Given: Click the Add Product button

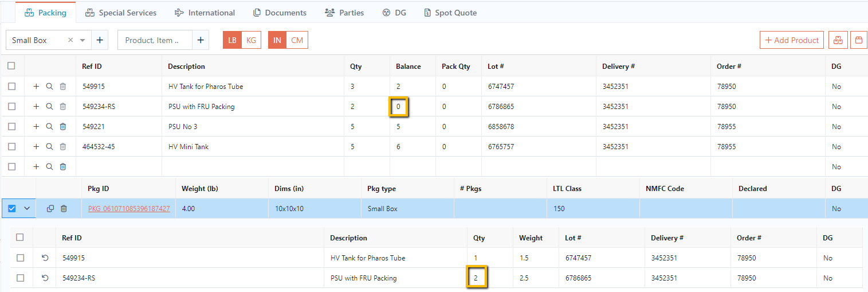Looking at the screenshot, I should (792, 40).
